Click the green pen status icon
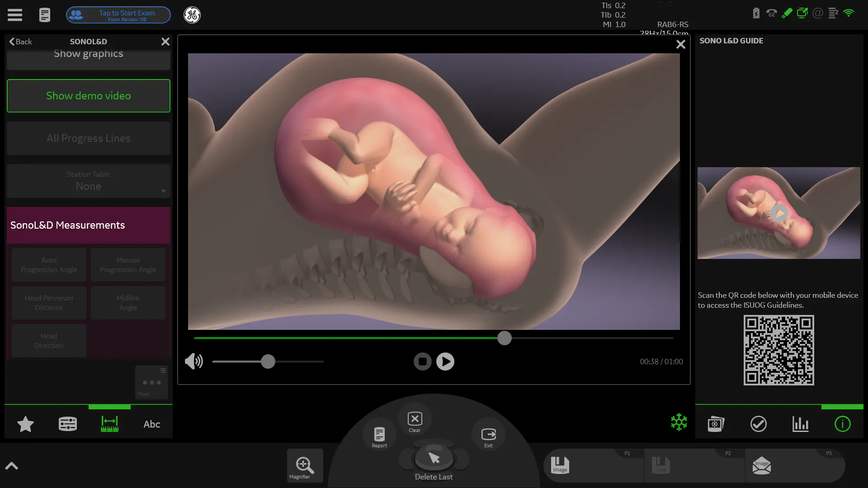 (787, 13)
